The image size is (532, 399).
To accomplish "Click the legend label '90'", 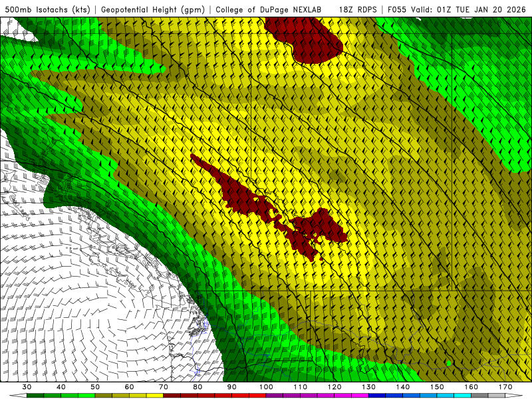I will [231, 387].
